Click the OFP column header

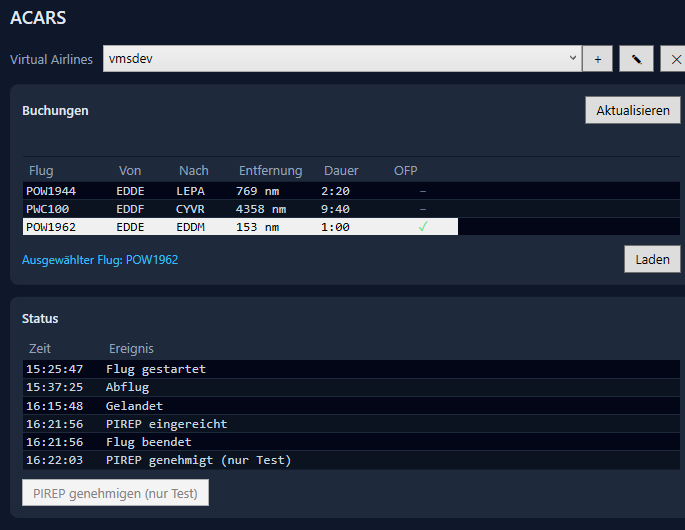pyautogui.click(x=405, y=170)
